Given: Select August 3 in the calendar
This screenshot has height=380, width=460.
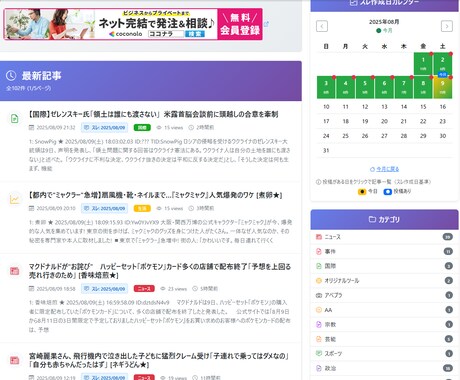Looking at the screenshot, I should tap(326, 87).
